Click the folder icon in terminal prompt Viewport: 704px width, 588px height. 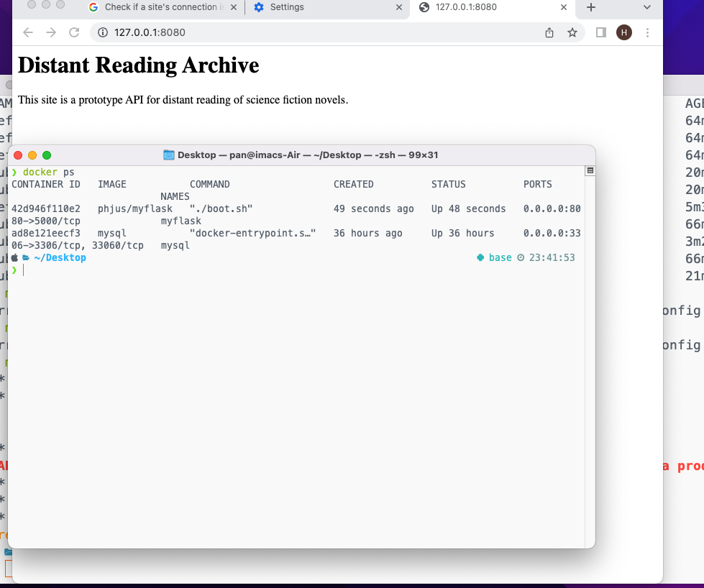[26, 257]
